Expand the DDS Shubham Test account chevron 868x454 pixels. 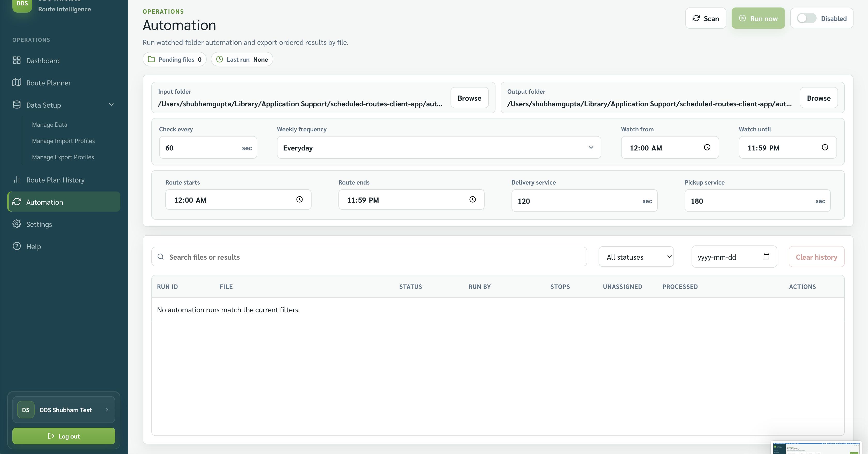click(x=107, y=410)
